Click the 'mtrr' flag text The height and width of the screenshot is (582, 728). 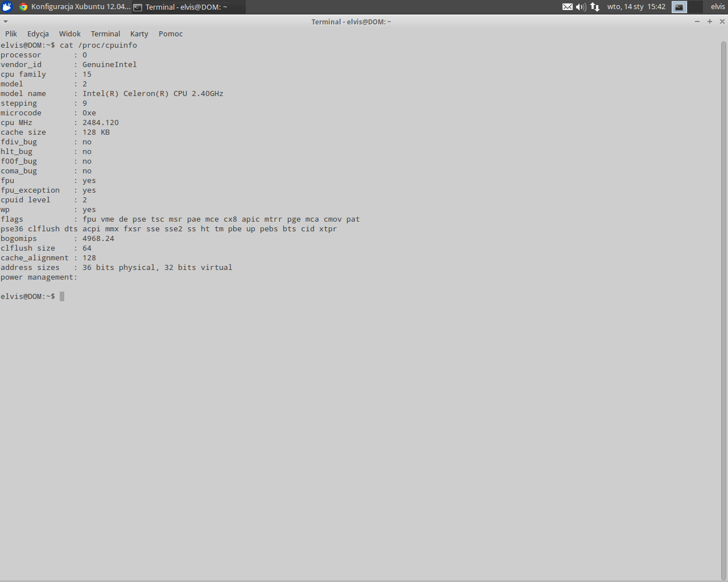coord(274,219)
